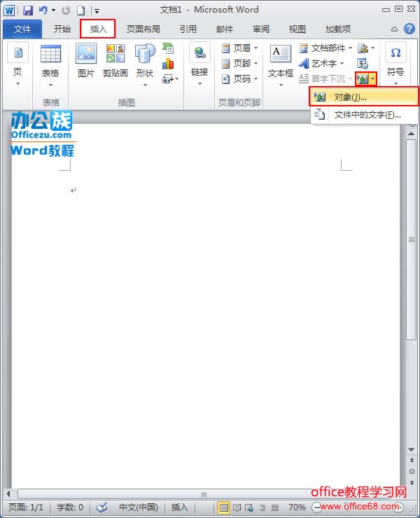The height and width of the screenshot is (518, 420).
Task: Switch to 页面布局 tab
Action: 143,29
